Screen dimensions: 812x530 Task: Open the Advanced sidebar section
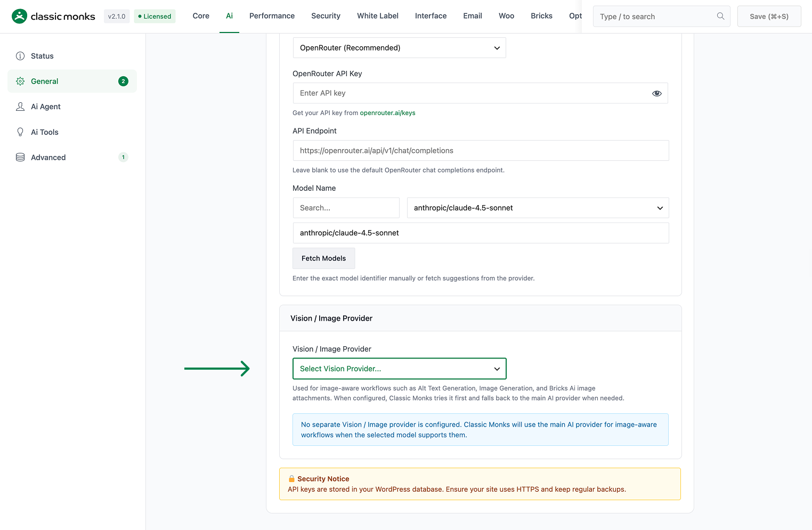[72, 157]
